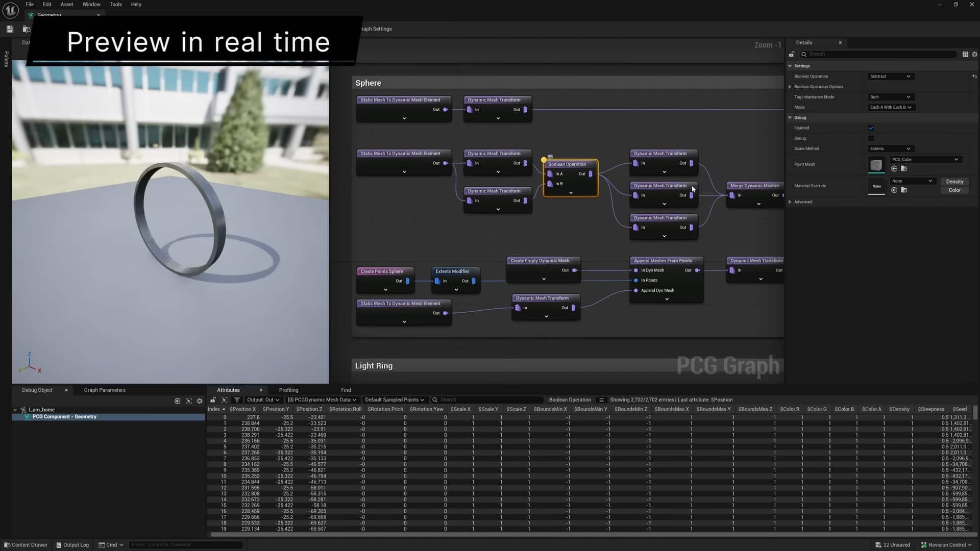980x551 pixels.
Task: Switch to the Profiling tab
Action: (288, 390)
